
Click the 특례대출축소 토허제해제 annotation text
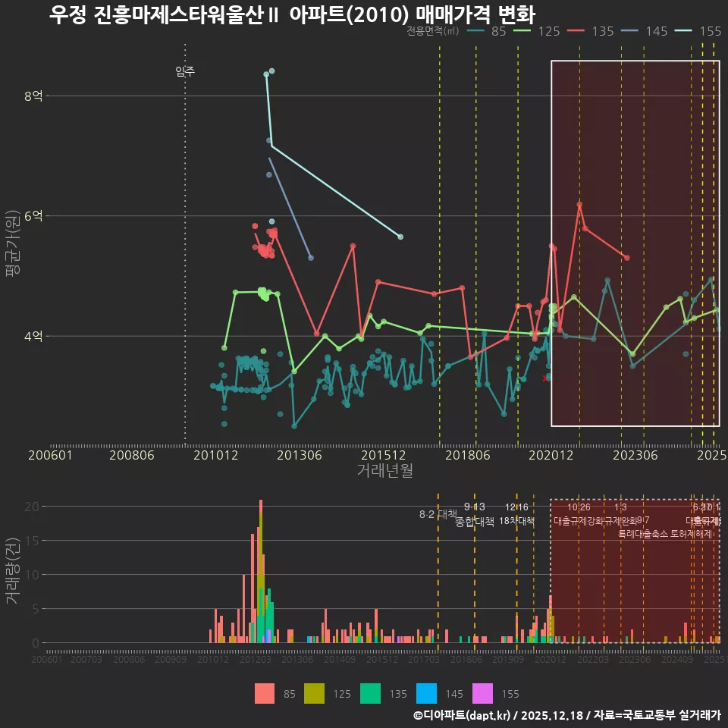tap(666, 533)
